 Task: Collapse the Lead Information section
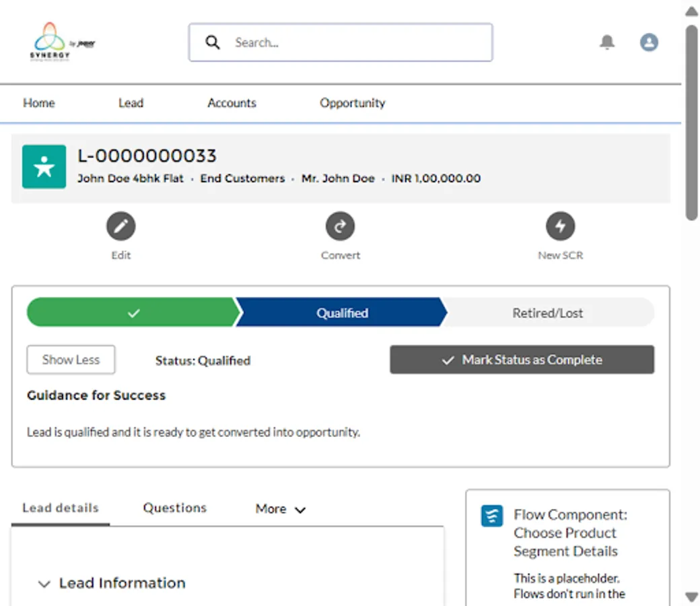click(44, 584)
